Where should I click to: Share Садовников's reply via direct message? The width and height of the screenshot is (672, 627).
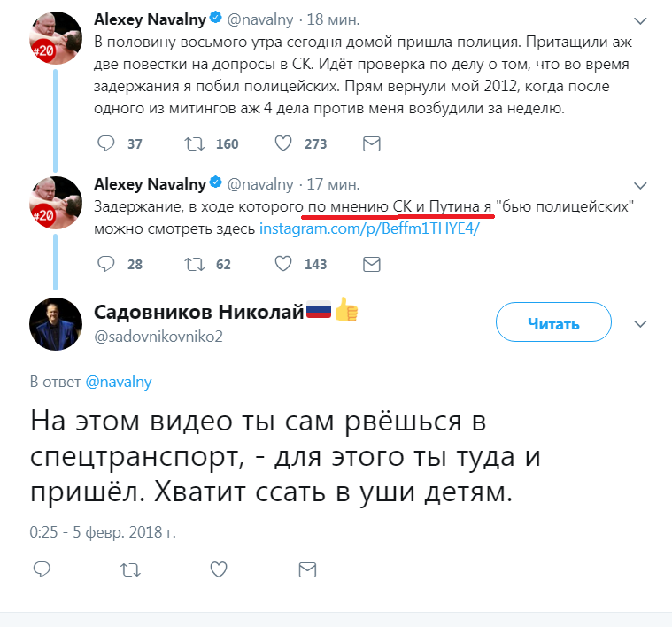coord(307,568)
